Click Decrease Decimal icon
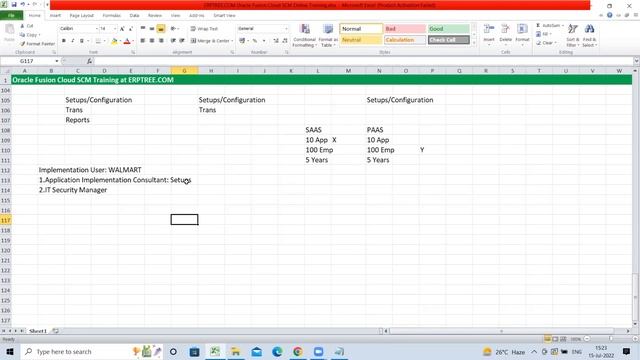Viewport: 640px width, 360px height. (285, 41)
